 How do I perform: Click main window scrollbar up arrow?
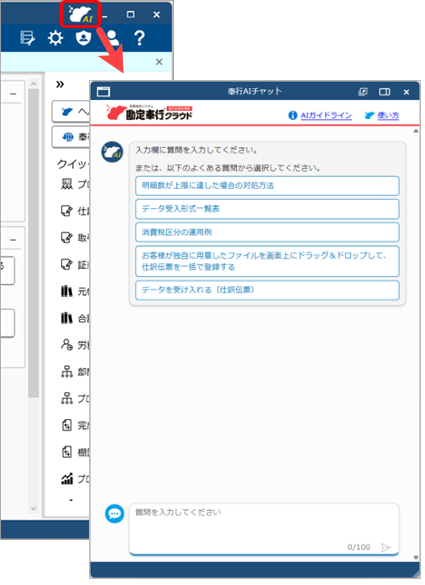(x=34, y=84)
